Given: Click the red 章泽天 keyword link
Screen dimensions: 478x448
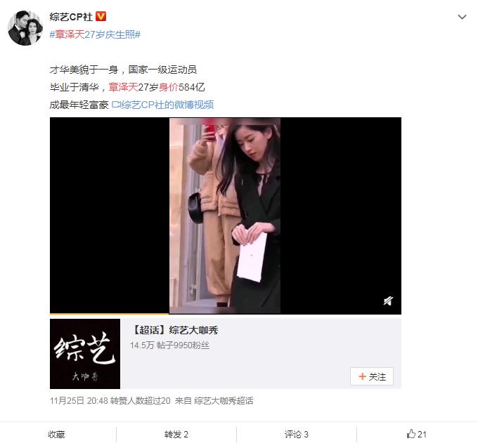Looking at the screenshot, I should (x=123, y=87).
